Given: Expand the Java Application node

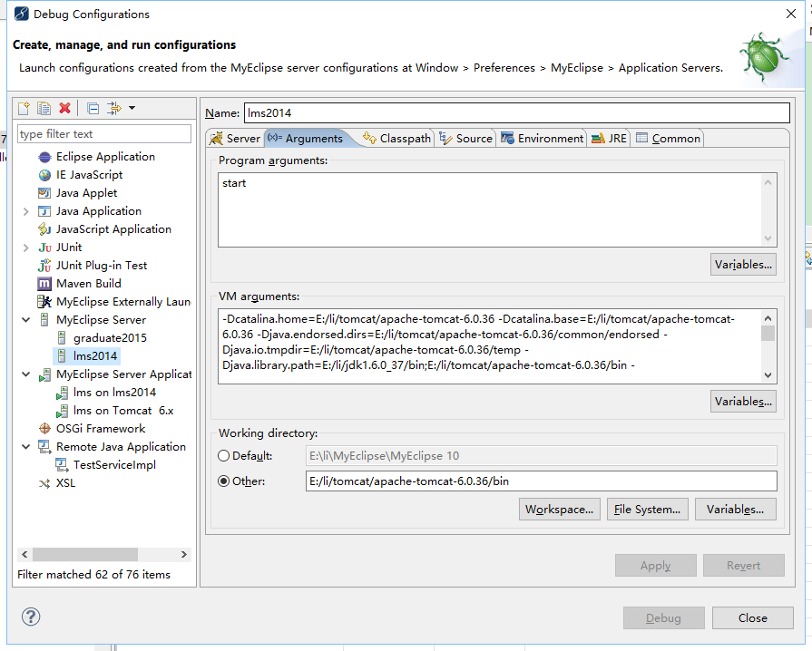Looking at the screenshot, I should (x=26, y=211).
